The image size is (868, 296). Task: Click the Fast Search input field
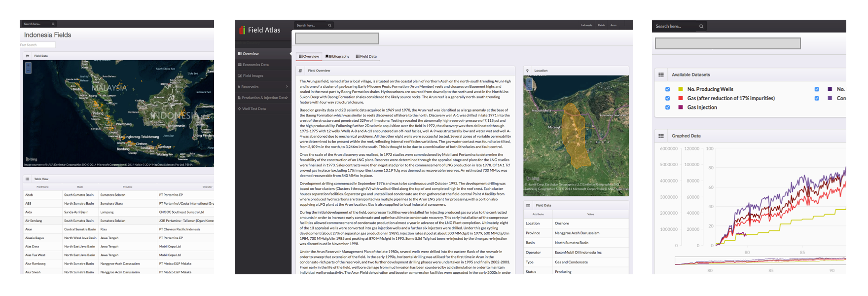coord(37,45)
